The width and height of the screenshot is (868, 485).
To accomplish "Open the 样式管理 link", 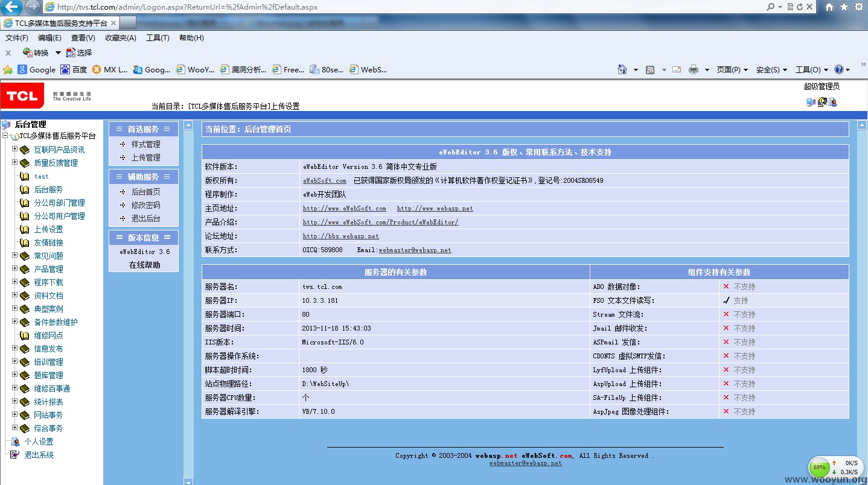I will (146, 144).
